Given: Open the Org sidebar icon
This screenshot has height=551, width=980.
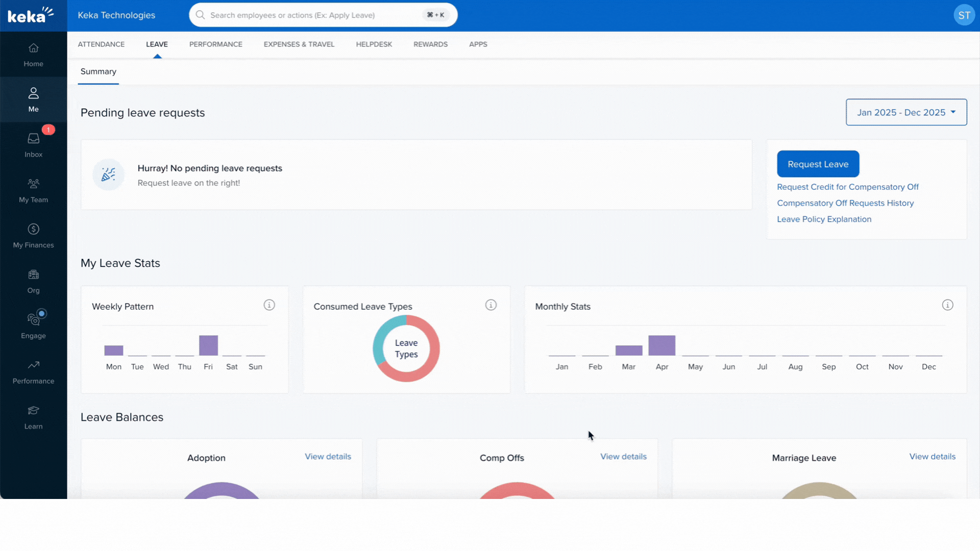Looking at the screenshot, I should coord(33,281).
